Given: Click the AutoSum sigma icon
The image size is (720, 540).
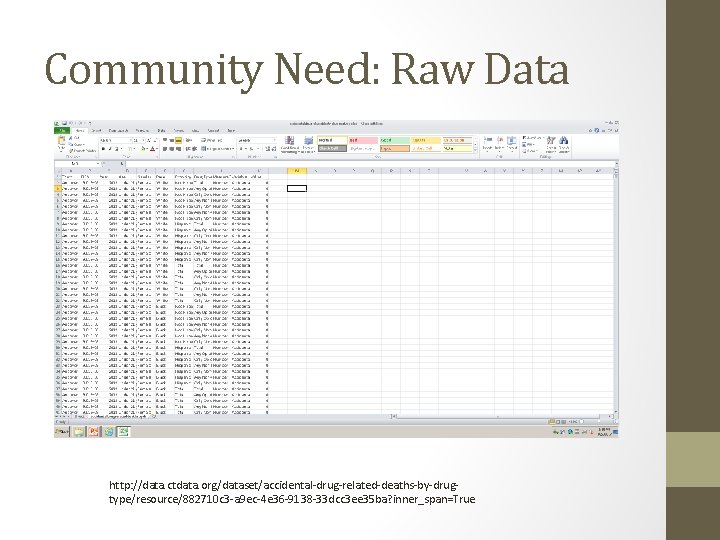Looking at the screenshot, I should coord(524,137).
